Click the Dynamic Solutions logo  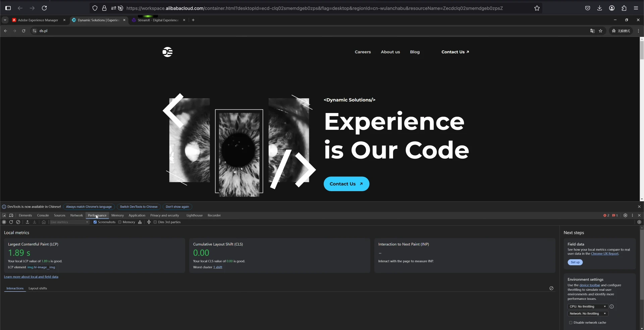pyautogui.click(x=167, y=52)
